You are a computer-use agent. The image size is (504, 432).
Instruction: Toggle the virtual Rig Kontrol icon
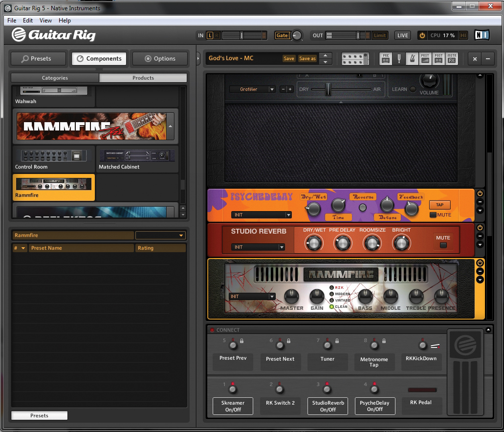coord(355,59)
